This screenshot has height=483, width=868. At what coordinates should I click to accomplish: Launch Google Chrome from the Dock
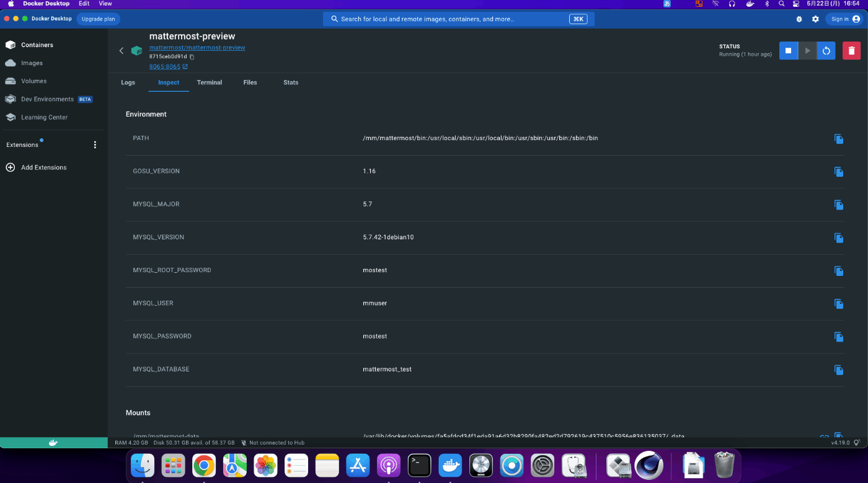coord(204,465)
